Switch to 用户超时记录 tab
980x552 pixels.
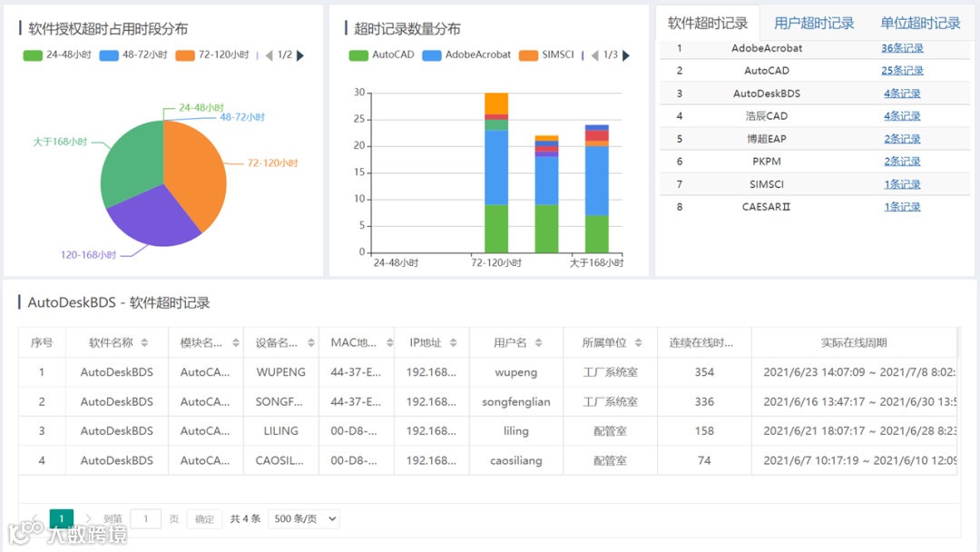tap(814, 24)
